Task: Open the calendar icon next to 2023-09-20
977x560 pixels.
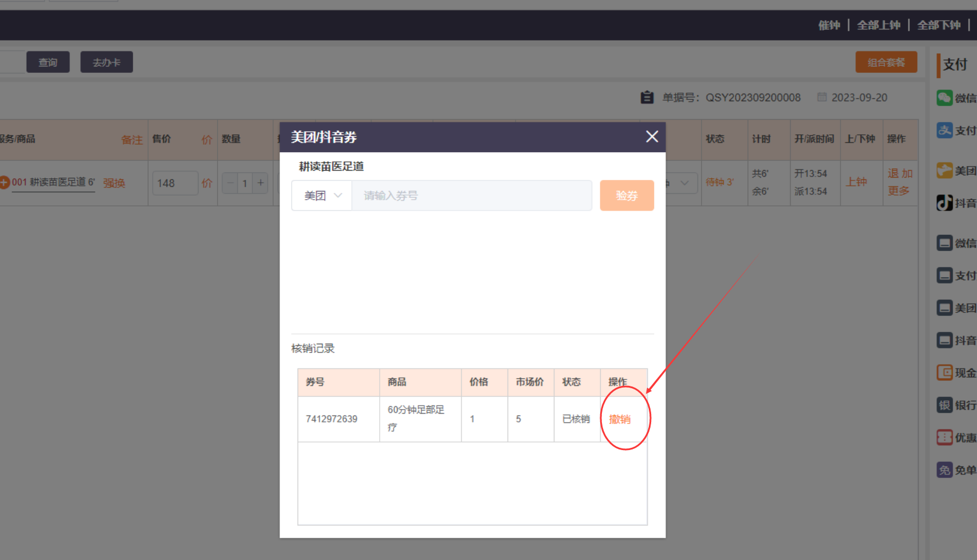Action: (x=822, y=97)
